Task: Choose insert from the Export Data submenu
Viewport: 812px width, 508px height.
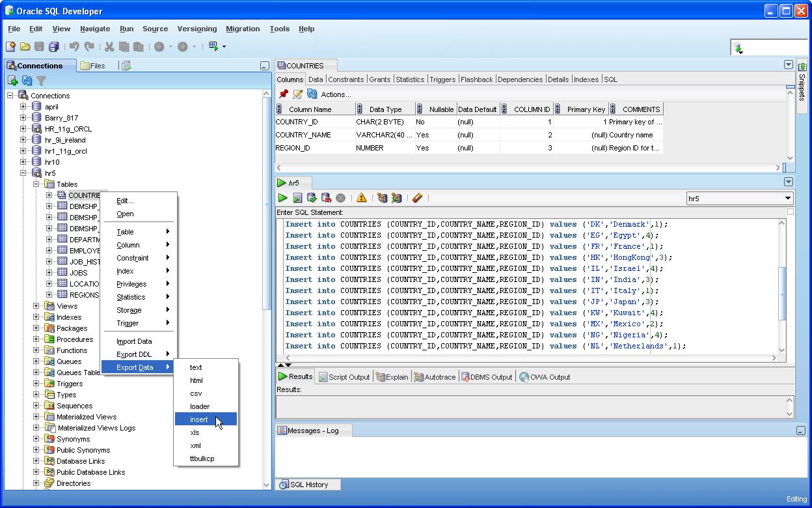Action: pos(198,419)
